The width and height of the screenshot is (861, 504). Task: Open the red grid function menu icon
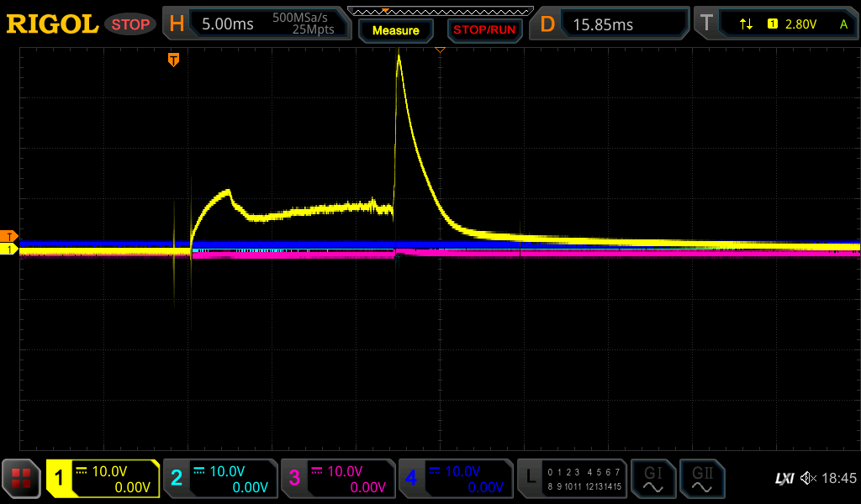pyautogui.click(x=21, y=479)
